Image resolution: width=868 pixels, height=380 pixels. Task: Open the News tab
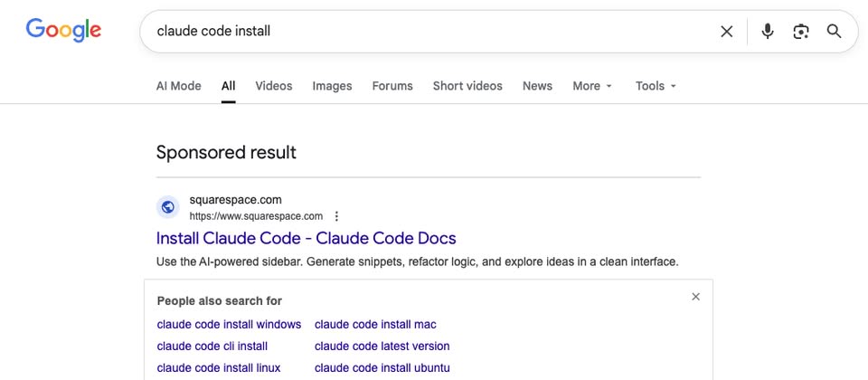tap(537, 86)
